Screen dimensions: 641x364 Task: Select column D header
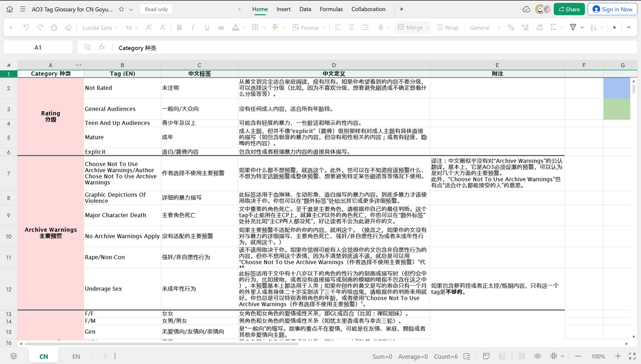pyautogui.click(x=334, y=65)
